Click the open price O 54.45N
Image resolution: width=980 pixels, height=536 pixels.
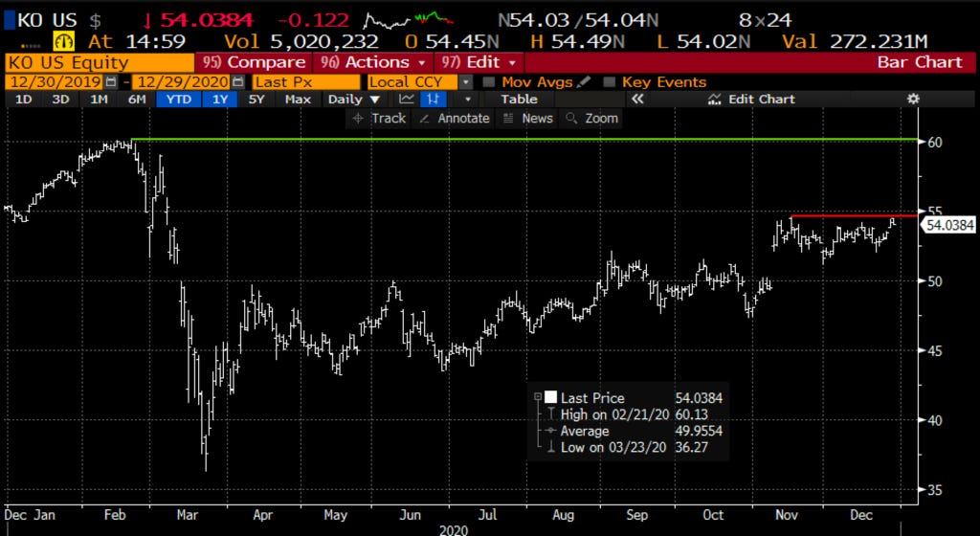point(452,42)
